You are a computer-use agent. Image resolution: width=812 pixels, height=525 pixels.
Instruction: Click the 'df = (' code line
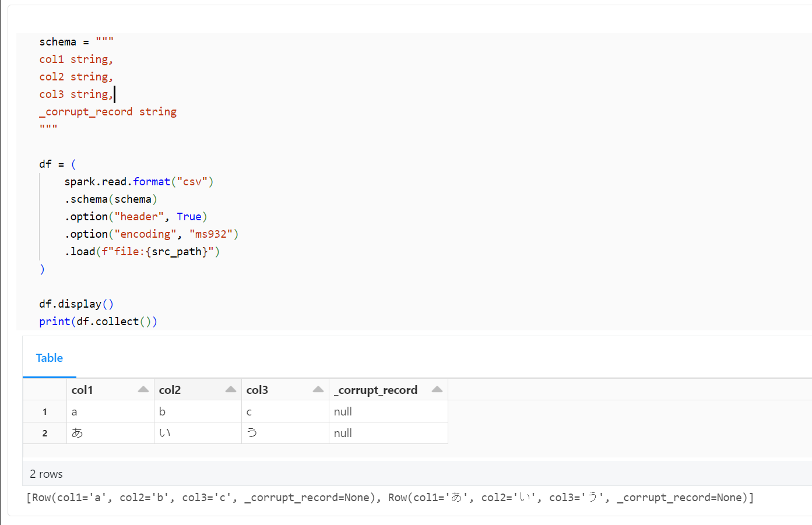pos(58,164)
